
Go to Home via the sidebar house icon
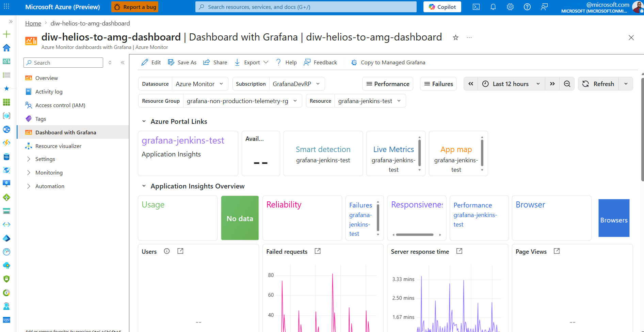[6, 48]
